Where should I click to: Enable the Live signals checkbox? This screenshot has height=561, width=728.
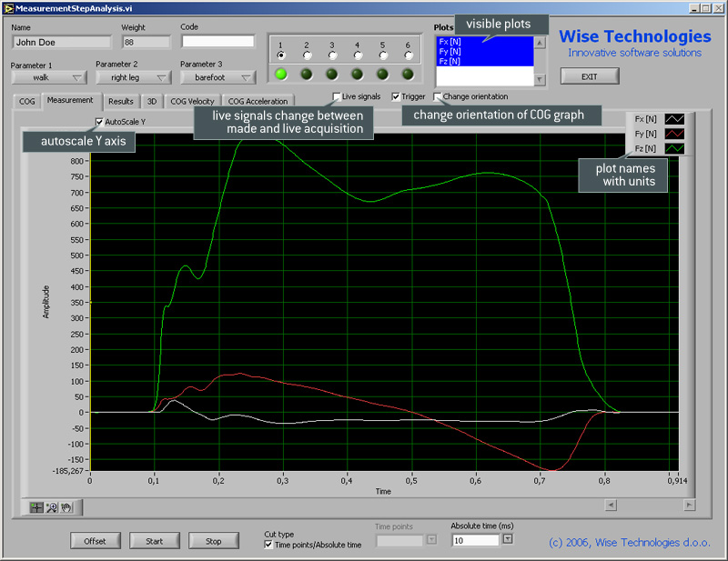point(337,96)
